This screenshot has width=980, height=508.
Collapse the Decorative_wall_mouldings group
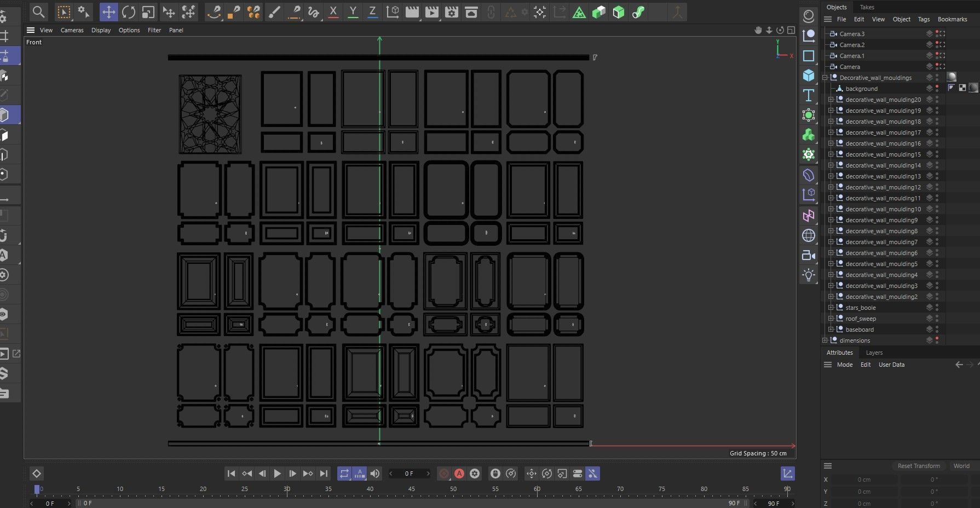coord(825,78)
